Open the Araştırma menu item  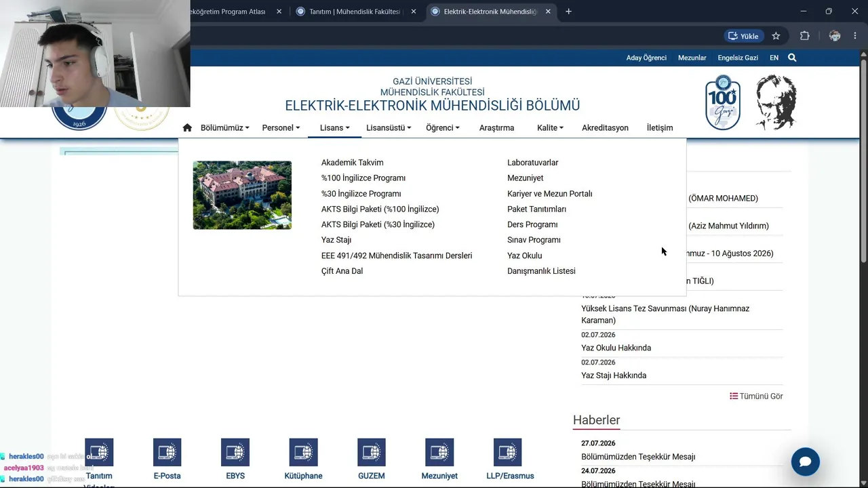tap(496, 127)
